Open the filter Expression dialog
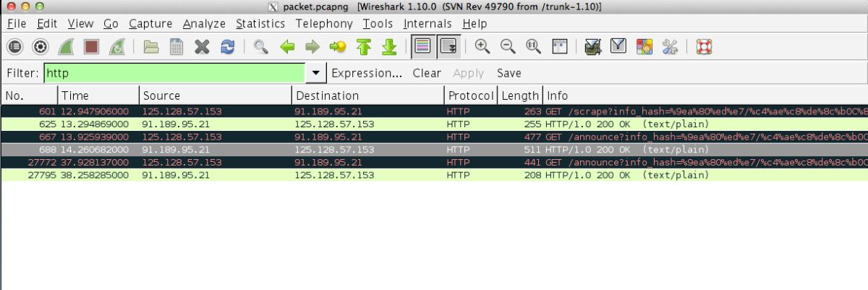This screenshot has width=868, height=290. click(367, 73)
